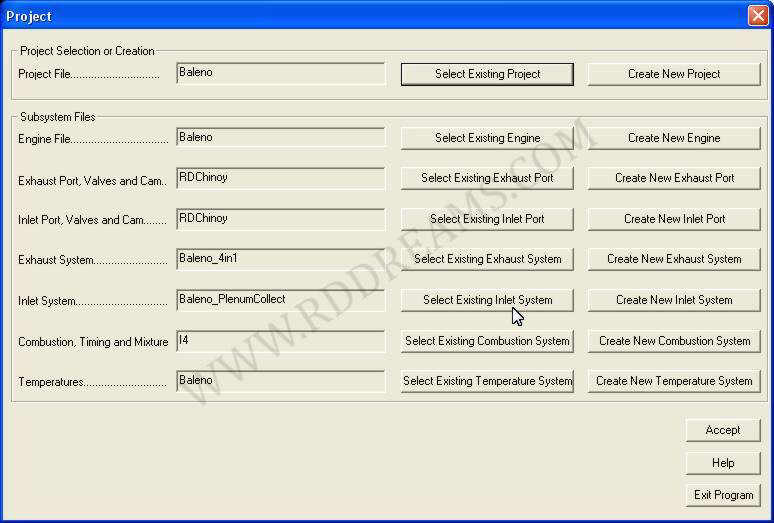Focus the Project File field
This screenshot has width=774, height=523.
280,73
